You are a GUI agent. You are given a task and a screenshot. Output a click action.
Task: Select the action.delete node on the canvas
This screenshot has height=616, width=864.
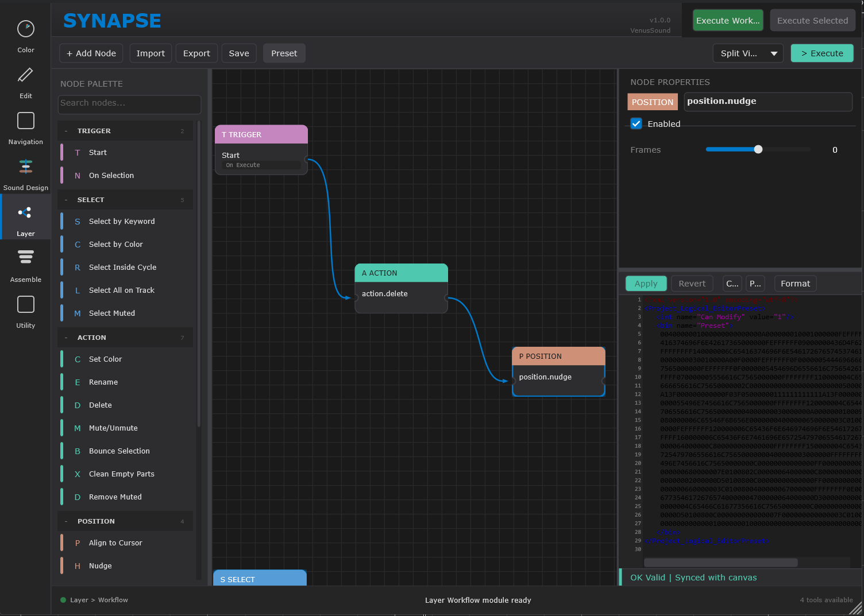(x=401, y=288)
